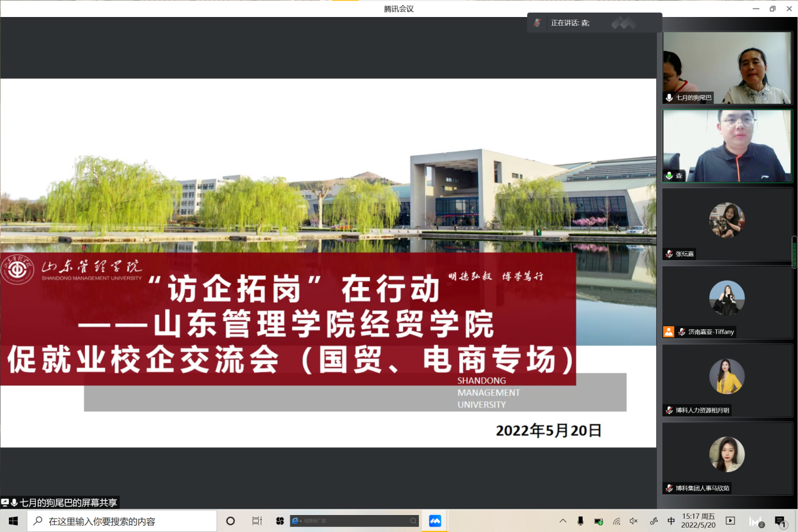Open the Windows Start menu
This screenshot has width=798, height=532.
pos(13,521)
